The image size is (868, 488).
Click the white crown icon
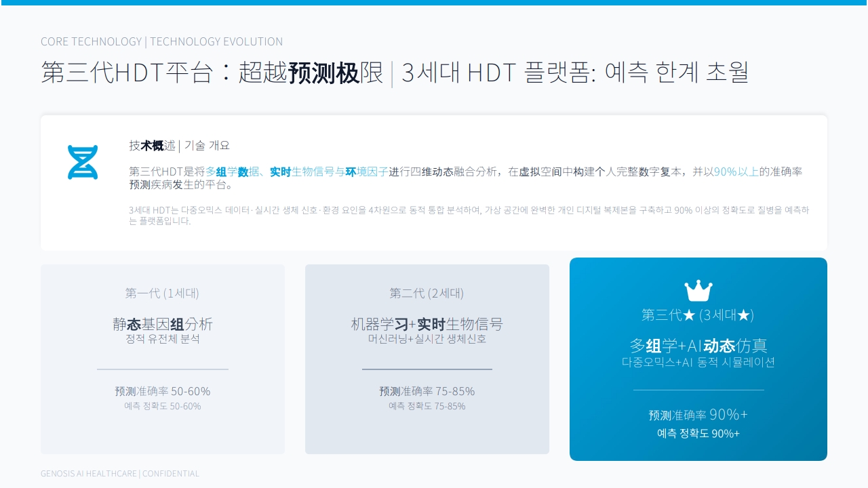point(698,291)
